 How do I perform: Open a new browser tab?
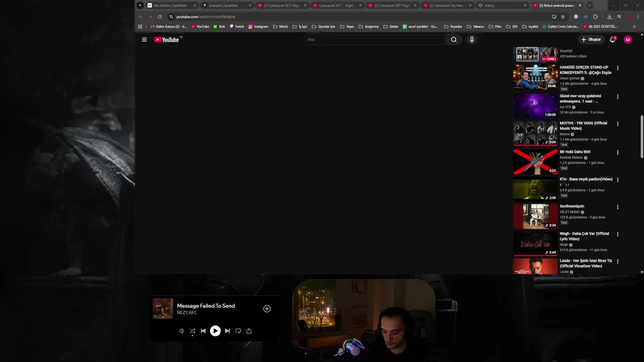pos(589,6)
